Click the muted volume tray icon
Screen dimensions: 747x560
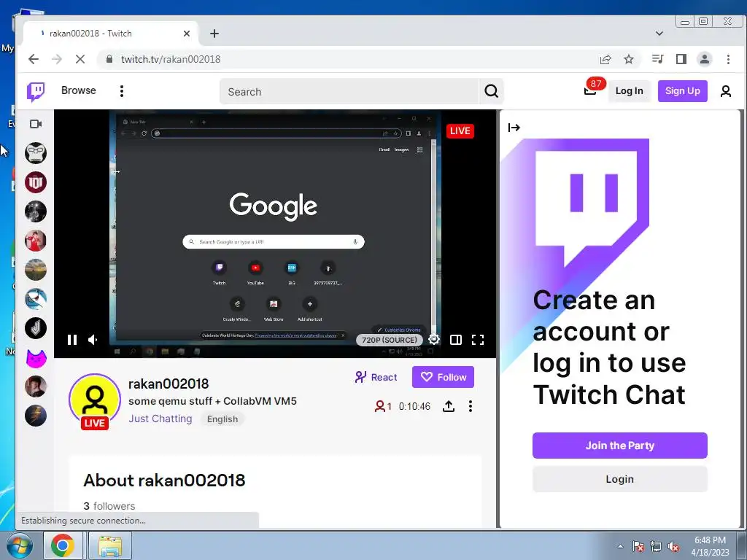coord(673,547)
